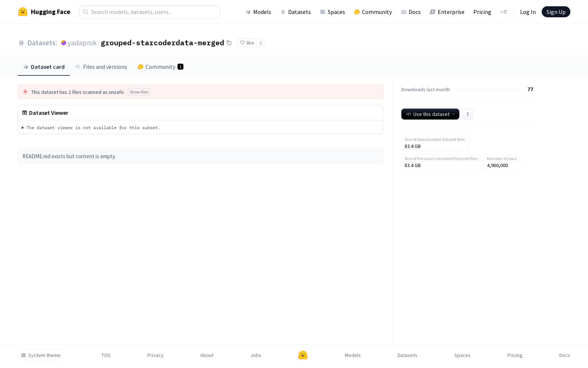
Task: Click the Dataset Viewer heading
Action: pyautogui.click(x=49, y=113)
